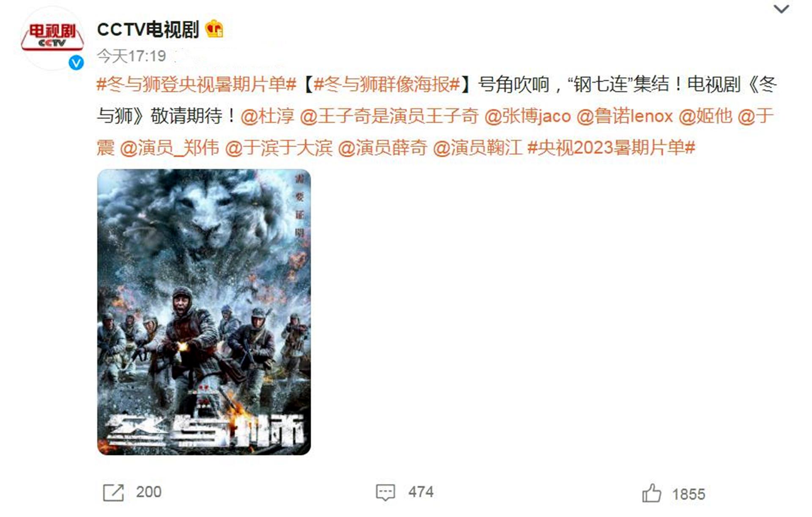This screenshot has width=812, height=517.
Task: Like the post with thumbs-up icon
Action: [x=651, y=493]
